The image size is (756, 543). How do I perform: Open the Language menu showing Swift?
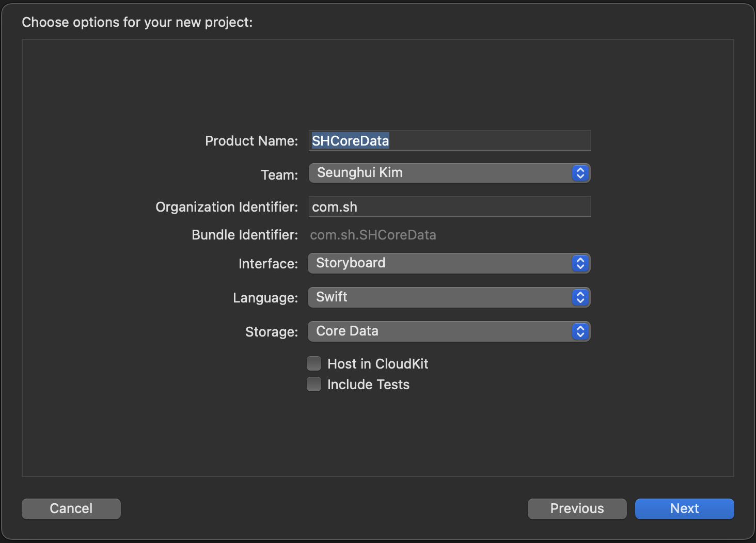(439, 297)
